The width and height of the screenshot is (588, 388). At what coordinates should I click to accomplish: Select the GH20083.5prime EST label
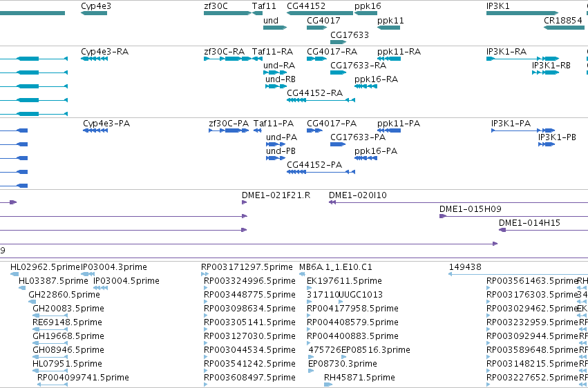[68, 309]
